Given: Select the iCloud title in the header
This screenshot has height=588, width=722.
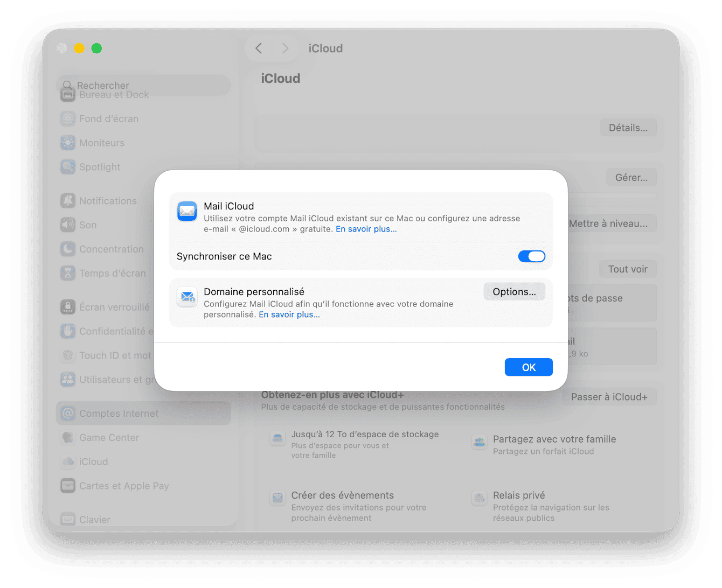Looking at the screenshot, I should point(325,48).
